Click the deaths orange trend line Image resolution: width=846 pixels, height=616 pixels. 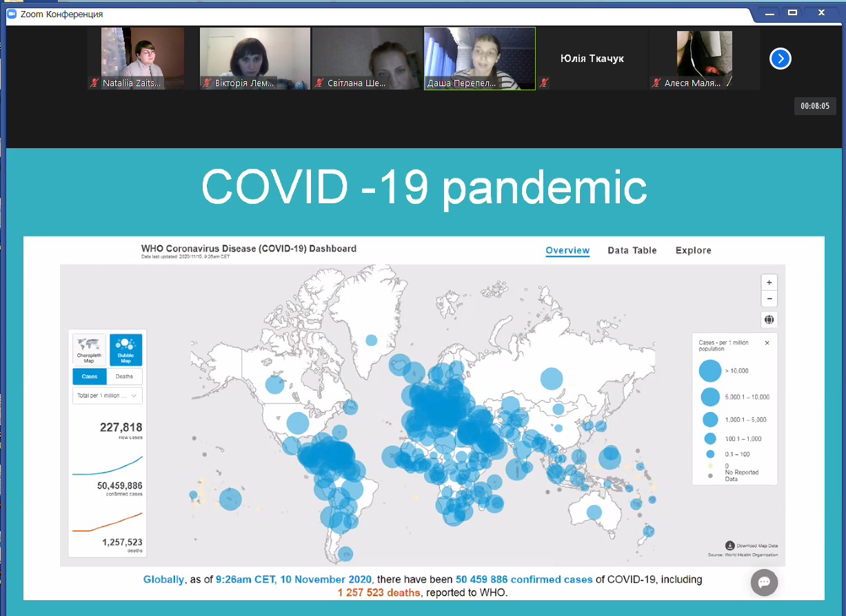coord(108,522)
